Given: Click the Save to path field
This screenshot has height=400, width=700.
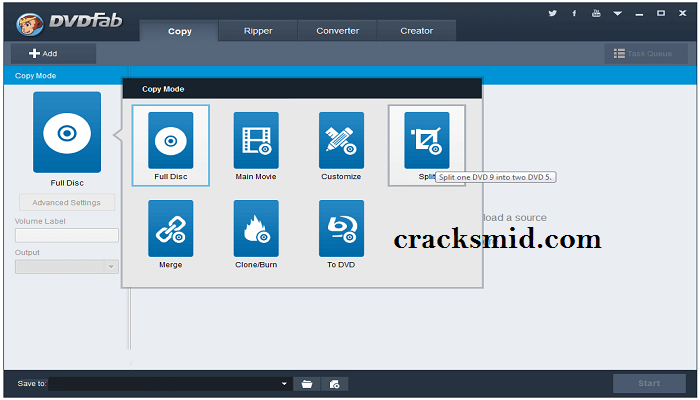Looking at the screenshot, I should pyautogui.click(x=170, y=384).
